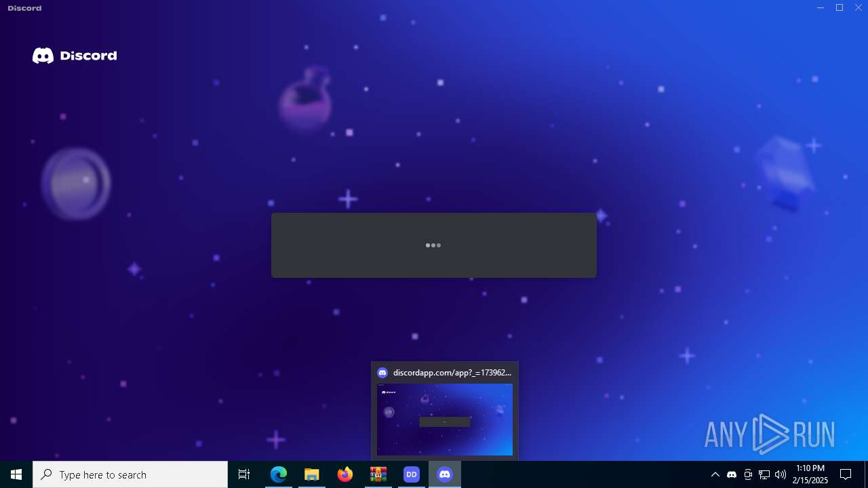Open the Discord tray icon
This screenshot has height=488, width=868.
[732, 474]
